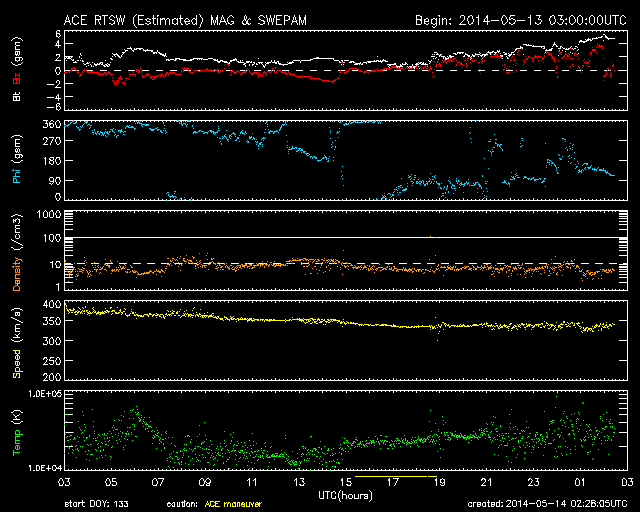Click the "90" tick on the Phi axis

55,180
